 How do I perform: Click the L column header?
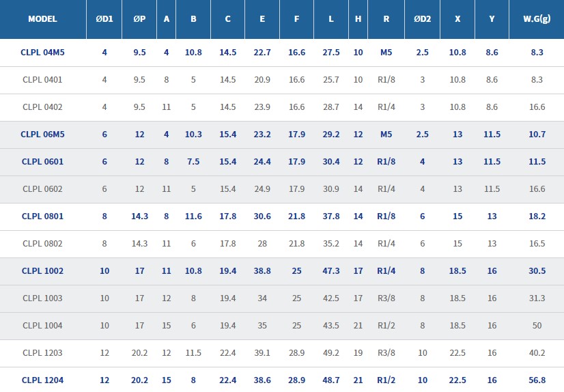click(331, 19)
